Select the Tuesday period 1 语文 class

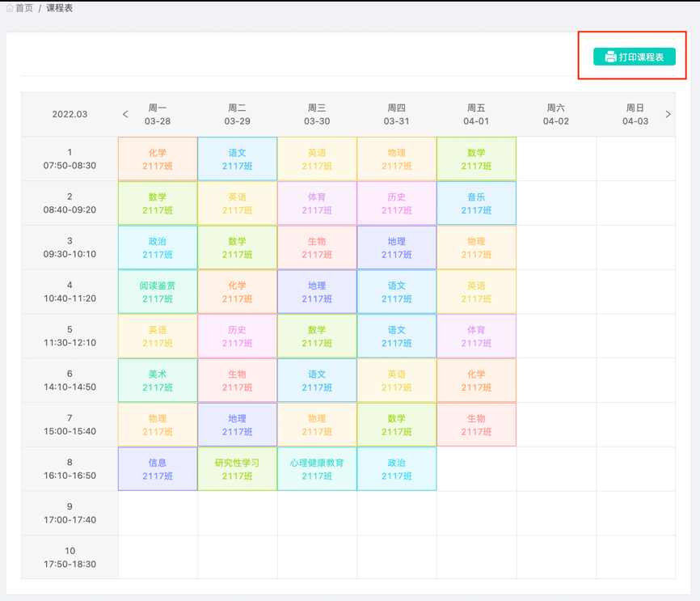pyautogui.click(x=237, y=159)
